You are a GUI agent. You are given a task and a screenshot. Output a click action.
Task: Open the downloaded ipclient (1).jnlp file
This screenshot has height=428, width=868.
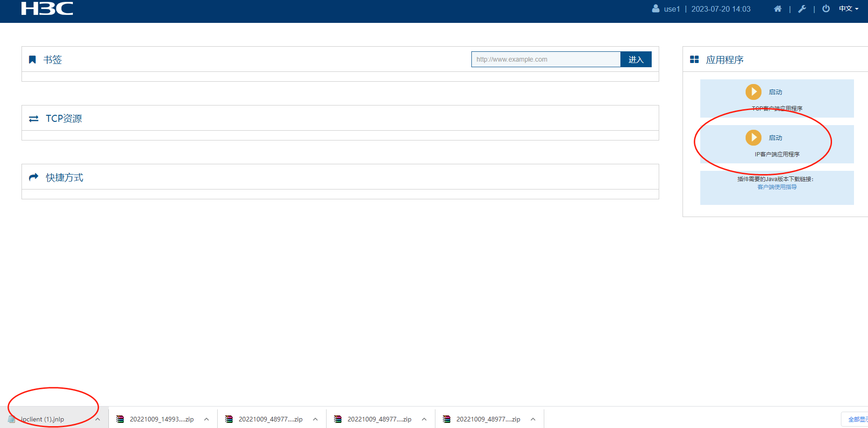pos(42,419)
